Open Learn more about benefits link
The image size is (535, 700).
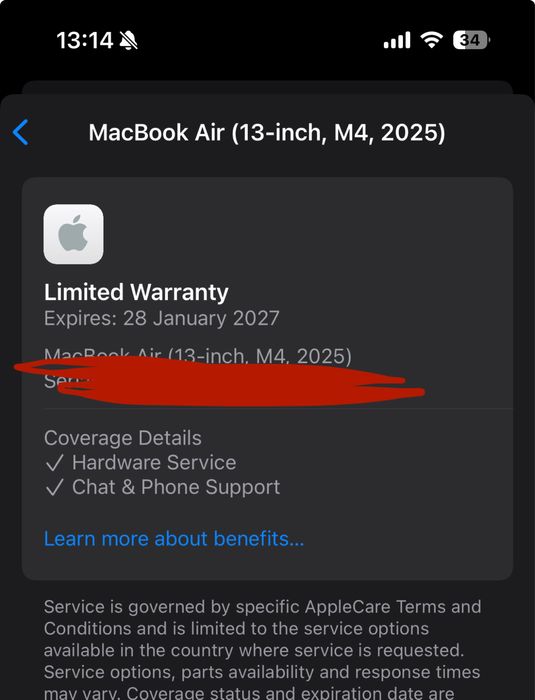point(174,538)
